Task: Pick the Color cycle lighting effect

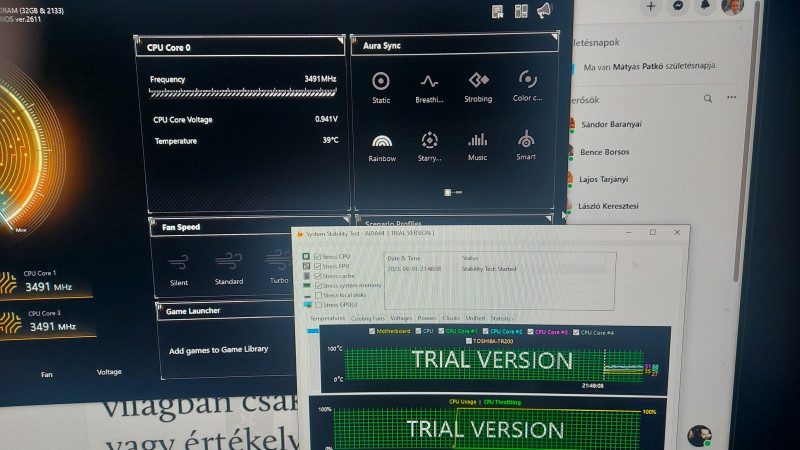Action: [x=527, y=86]
